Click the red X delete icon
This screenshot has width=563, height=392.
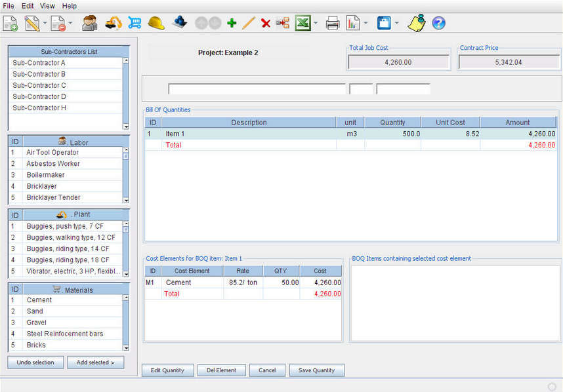pos(266,24)
